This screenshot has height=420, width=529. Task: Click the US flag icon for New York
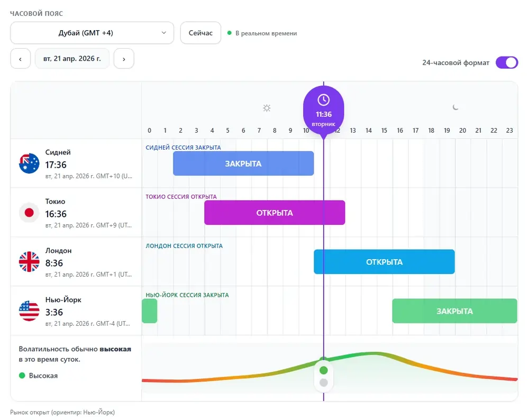[x=29, y=311]
